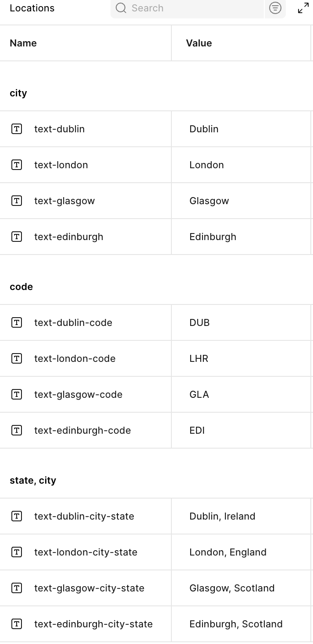Collapse the code group header
The width and height of the screenshot is (313, 644).
click(21, 287)
